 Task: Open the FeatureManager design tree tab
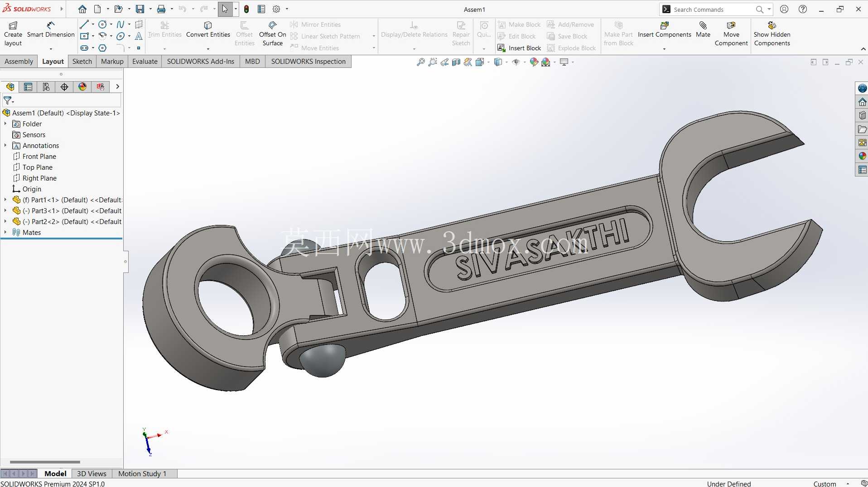10,86
